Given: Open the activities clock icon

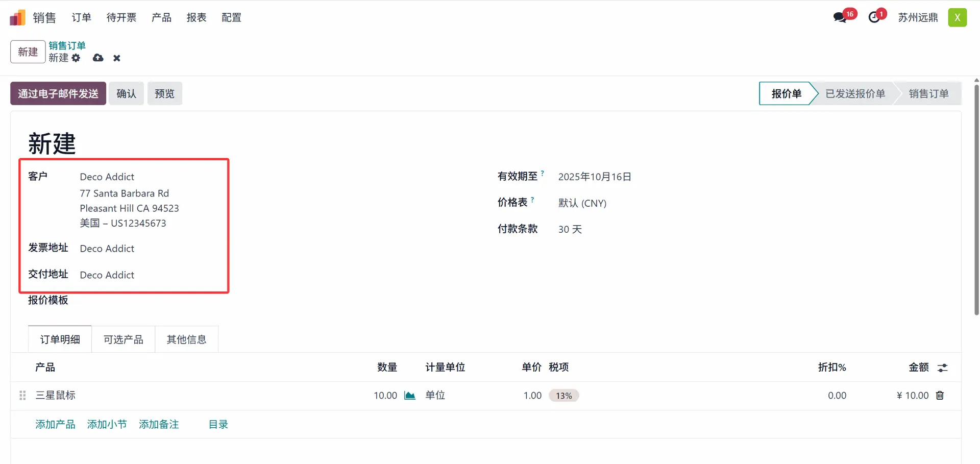Looking at the screenshot, I should pyautogui.click(x=874, y=17).
